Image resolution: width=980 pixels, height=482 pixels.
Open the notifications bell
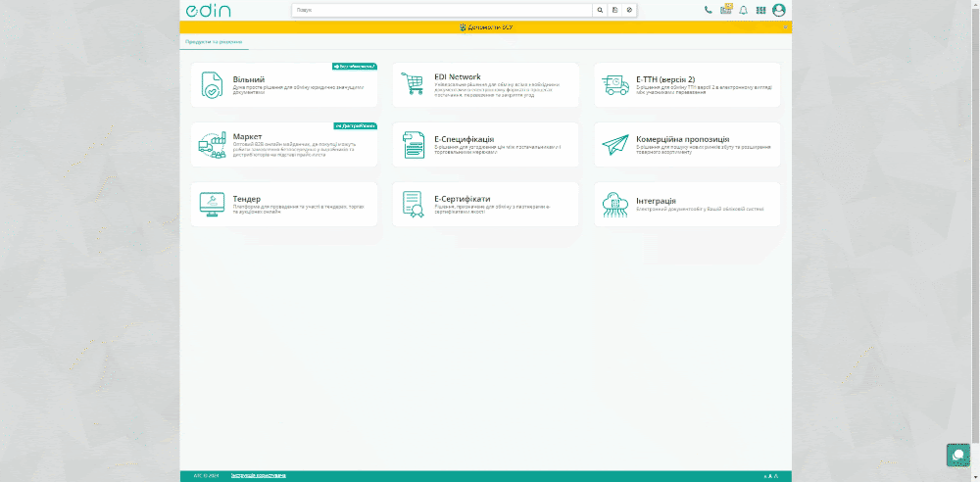[x=744, y=10]
